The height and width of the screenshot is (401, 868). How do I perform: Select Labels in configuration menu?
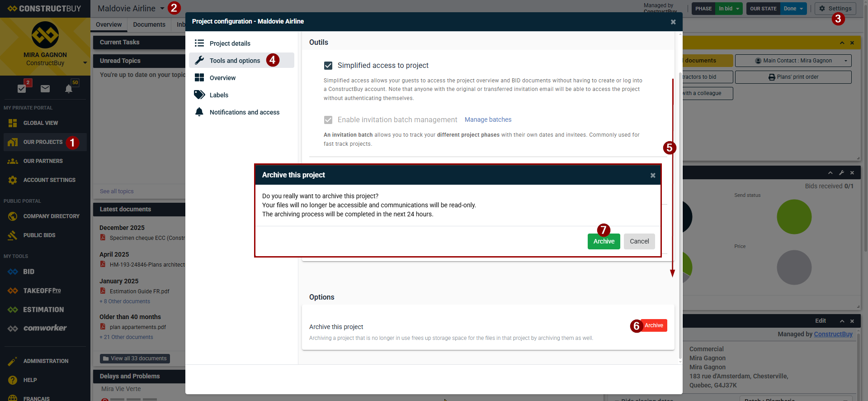point(241,95)
